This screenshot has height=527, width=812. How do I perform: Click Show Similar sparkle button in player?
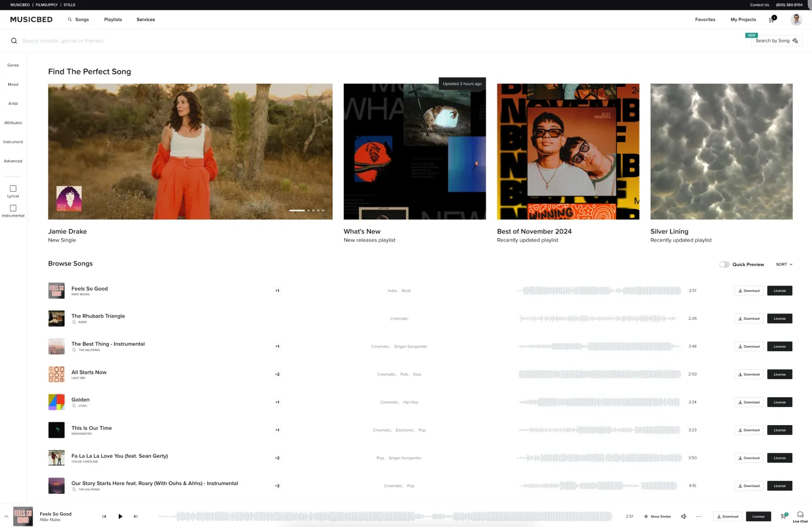tap(658, 517)
